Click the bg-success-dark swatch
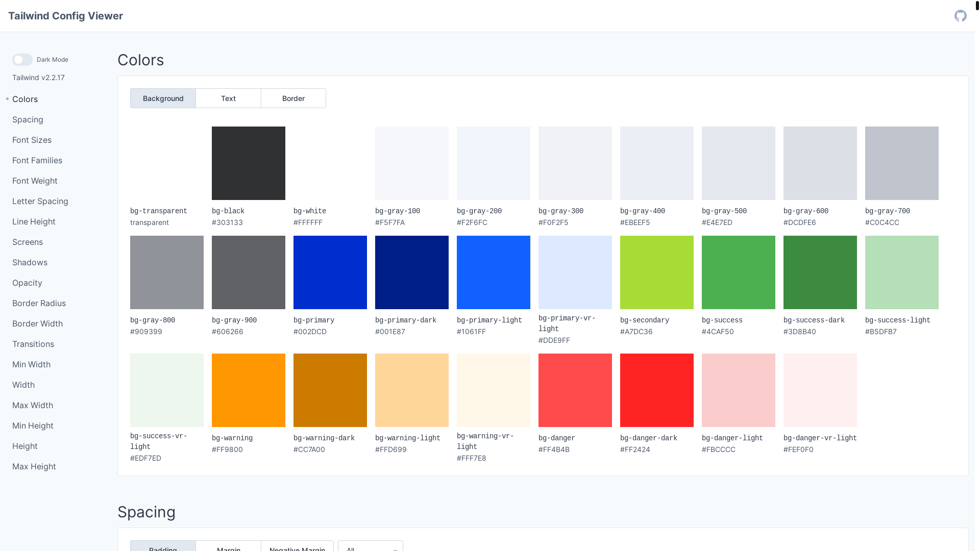The image size is (980, 551). (820, 272)
